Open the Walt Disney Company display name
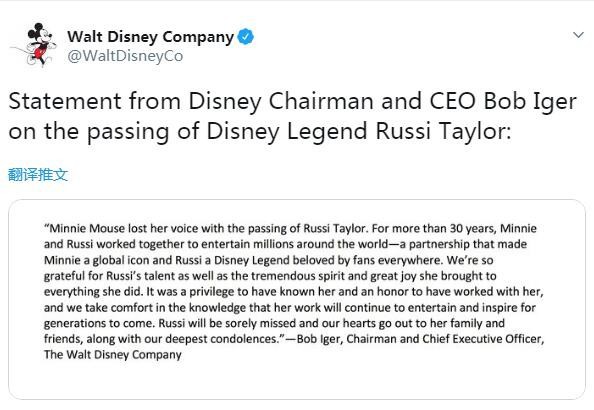This screenshot has width=594, height=410. [x=150, y=37]
